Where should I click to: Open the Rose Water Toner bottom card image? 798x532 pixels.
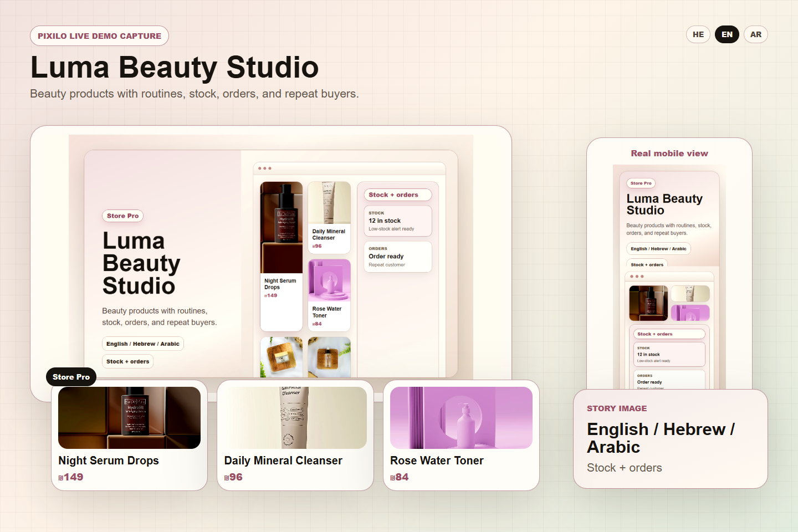pos(461,418)
